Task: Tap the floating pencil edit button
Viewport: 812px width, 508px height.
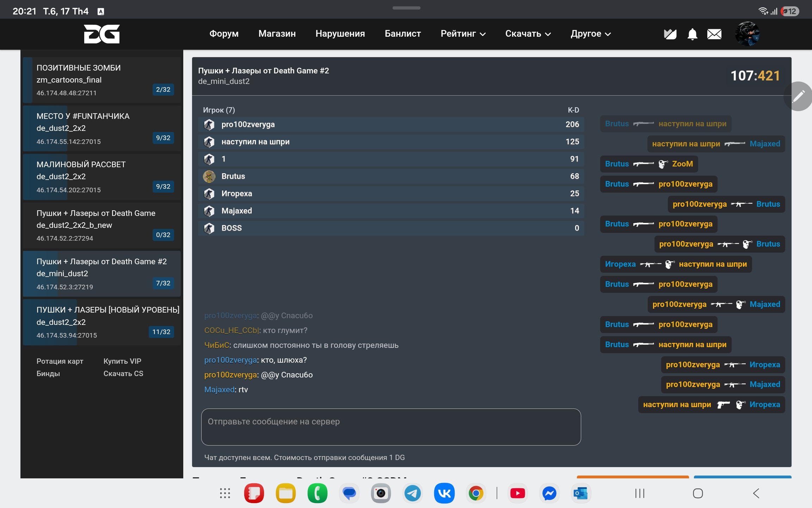Action: click(x=798, y=96)
